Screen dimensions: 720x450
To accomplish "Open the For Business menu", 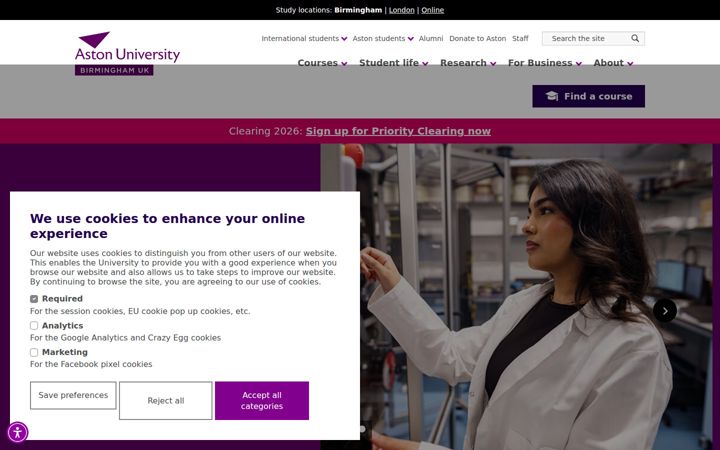I will pos(545,63).
